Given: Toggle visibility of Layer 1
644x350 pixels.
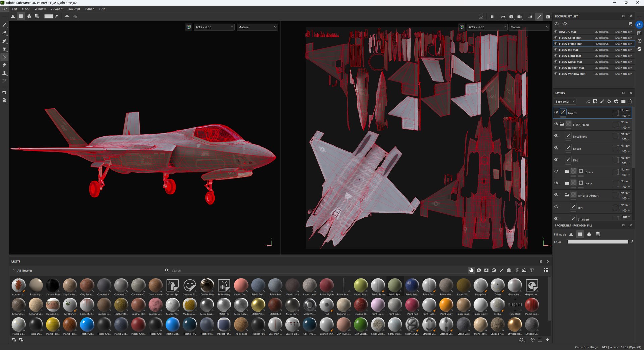Looking at the screenshot, I should (x=556, y=113).
